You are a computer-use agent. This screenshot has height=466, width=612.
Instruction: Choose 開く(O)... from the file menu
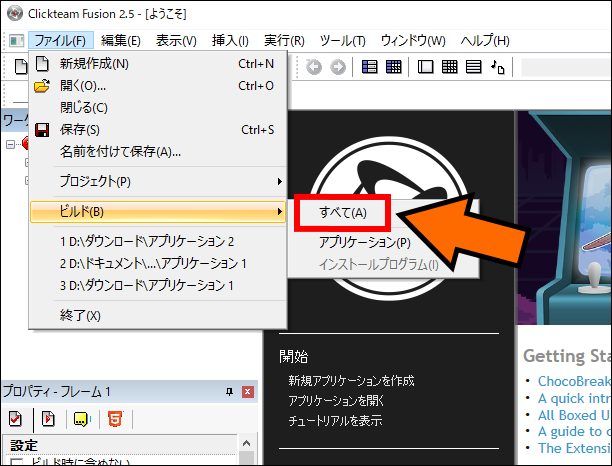click(x=158, y=85)
